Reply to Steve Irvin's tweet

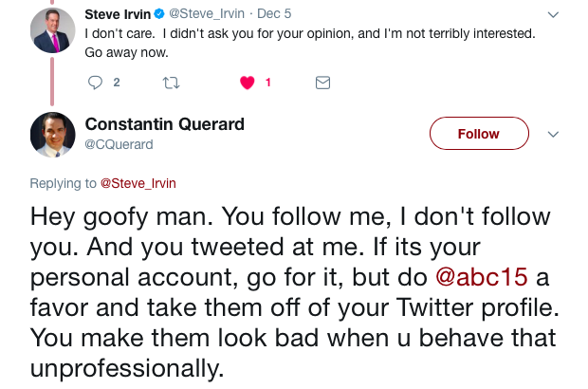pyautogui.click(x=95, y=83)
